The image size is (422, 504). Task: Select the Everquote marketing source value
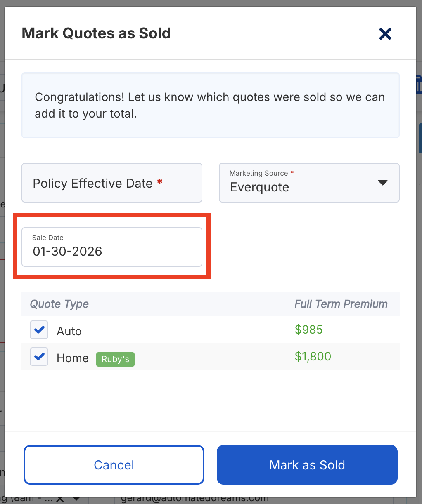pyautogui.click(x=260, y=187)
